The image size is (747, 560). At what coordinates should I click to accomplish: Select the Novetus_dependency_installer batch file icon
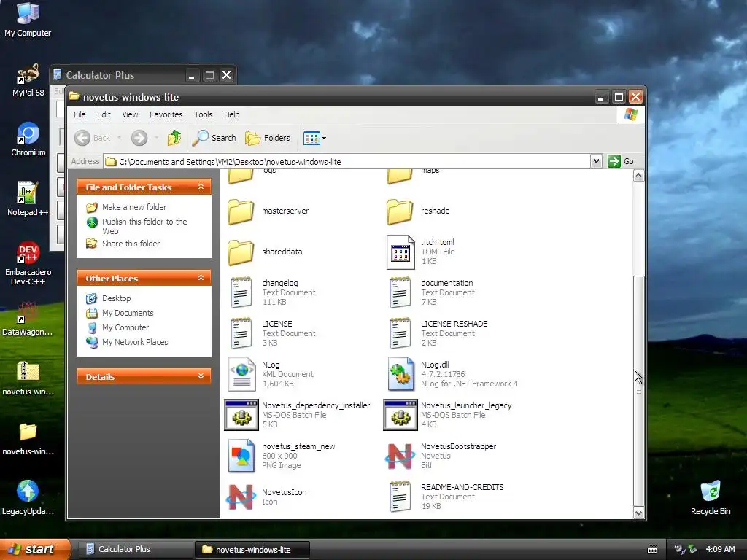point(241,415)
